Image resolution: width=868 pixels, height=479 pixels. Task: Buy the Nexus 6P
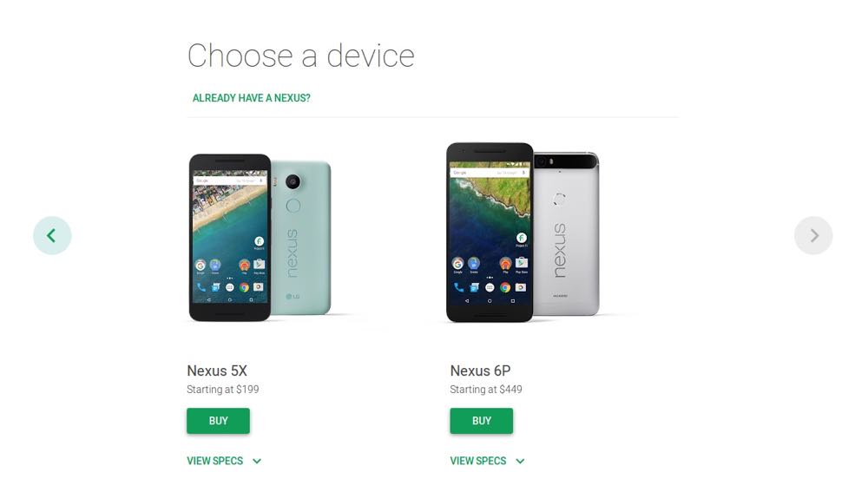coord(481,421)
